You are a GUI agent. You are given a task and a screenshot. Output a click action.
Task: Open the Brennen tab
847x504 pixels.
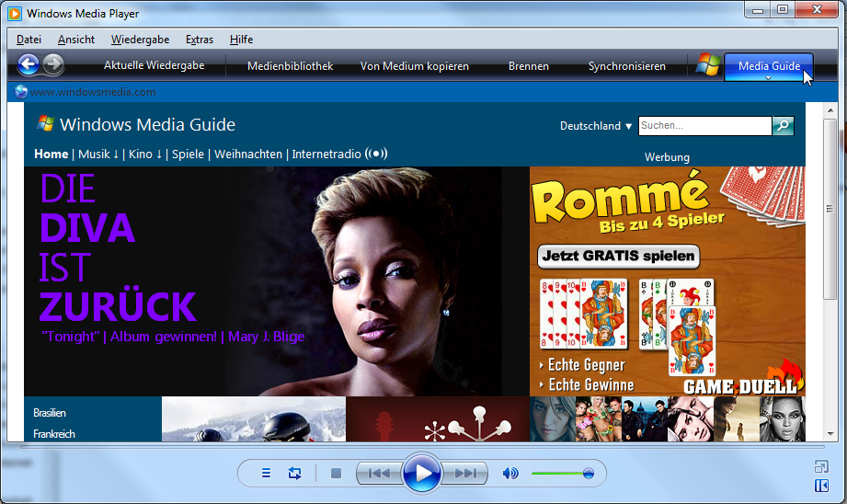(528, 66)
